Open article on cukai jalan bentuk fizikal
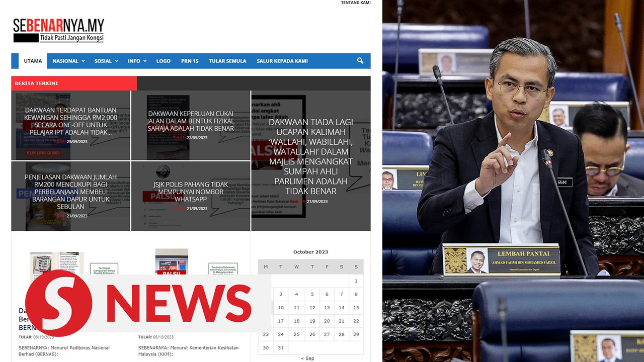Viewport: 644px width, 362px height. [191, 121]
